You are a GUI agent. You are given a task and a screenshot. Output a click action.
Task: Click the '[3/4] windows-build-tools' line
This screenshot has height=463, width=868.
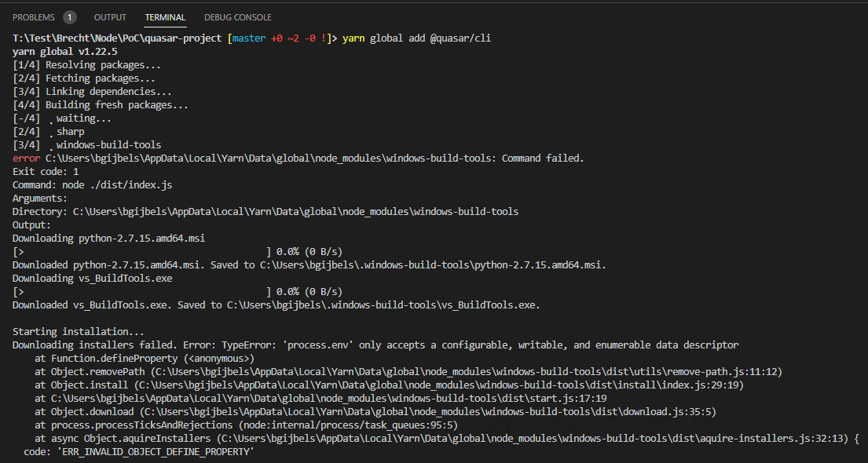pyautogui.click(x=87, y=145)
